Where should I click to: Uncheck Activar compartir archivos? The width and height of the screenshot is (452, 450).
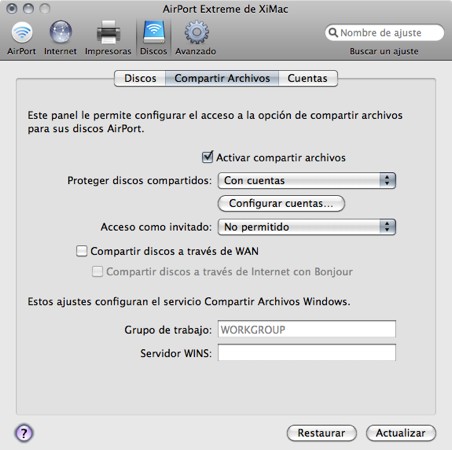[207, 157]
